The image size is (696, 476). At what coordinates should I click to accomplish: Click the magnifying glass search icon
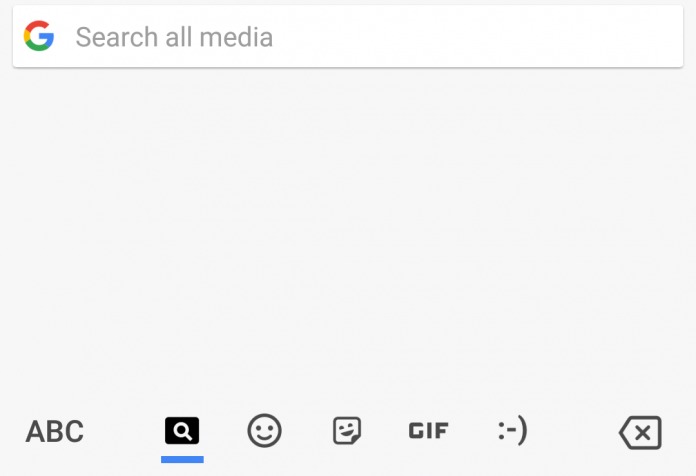tap(182, 432)
